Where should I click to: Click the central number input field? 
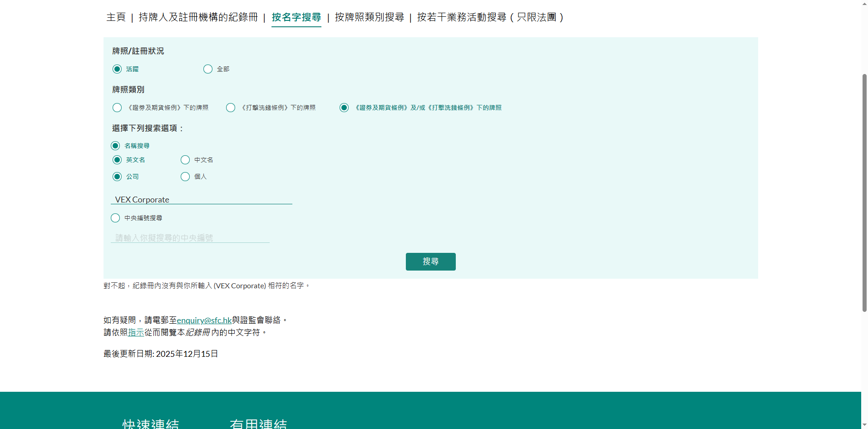(190, 238)
